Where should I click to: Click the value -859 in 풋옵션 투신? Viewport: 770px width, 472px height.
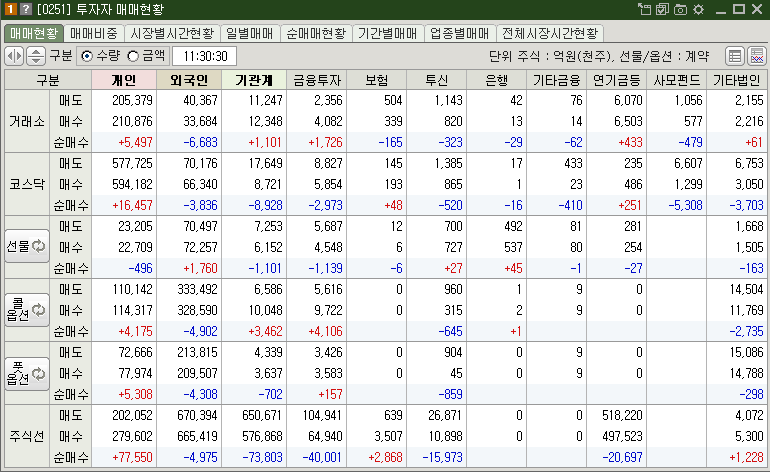450,394
